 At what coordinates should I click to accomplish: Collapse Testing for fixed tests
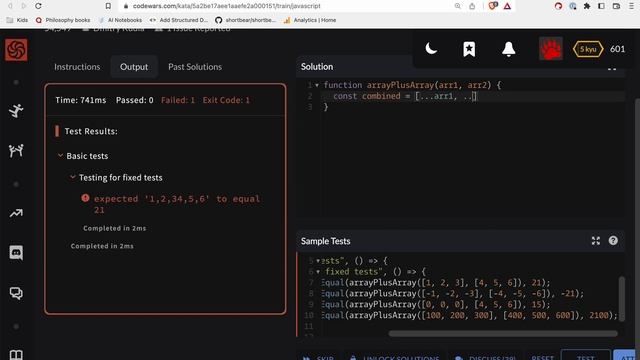73,177
